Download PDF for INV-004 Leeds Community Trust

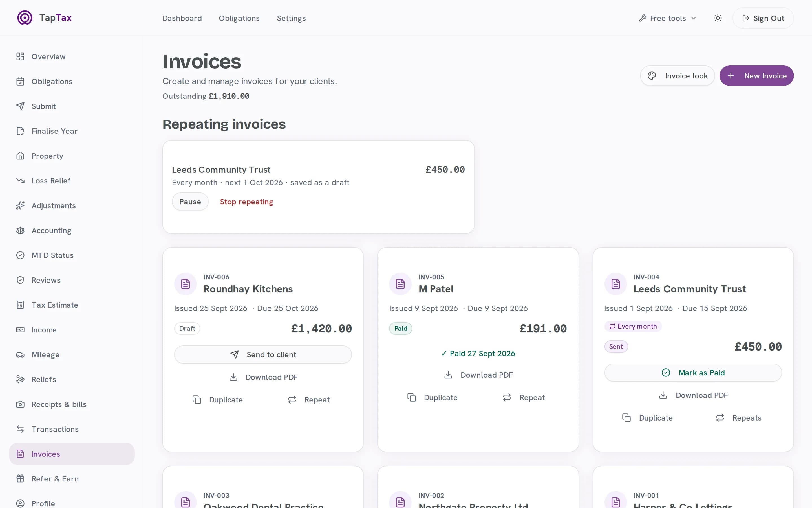(x=693, y=395)
